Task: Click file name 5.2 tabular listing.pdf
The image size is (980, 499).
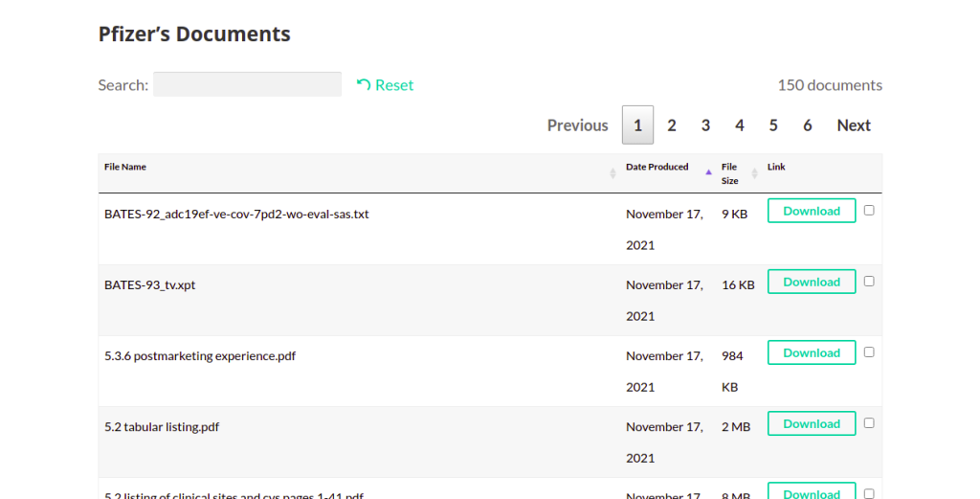Action: [x=162, y=427]
